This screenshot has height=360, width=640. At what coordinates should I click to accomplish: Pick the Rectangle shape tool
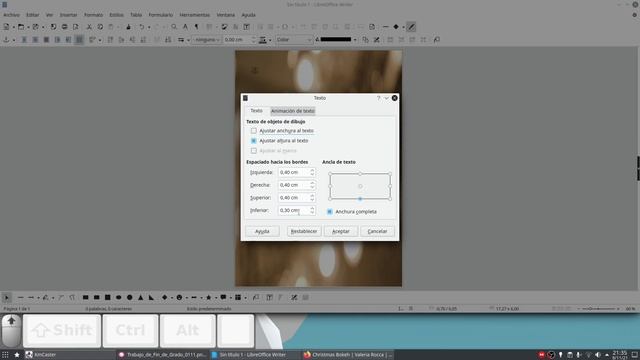click(86, 298)
